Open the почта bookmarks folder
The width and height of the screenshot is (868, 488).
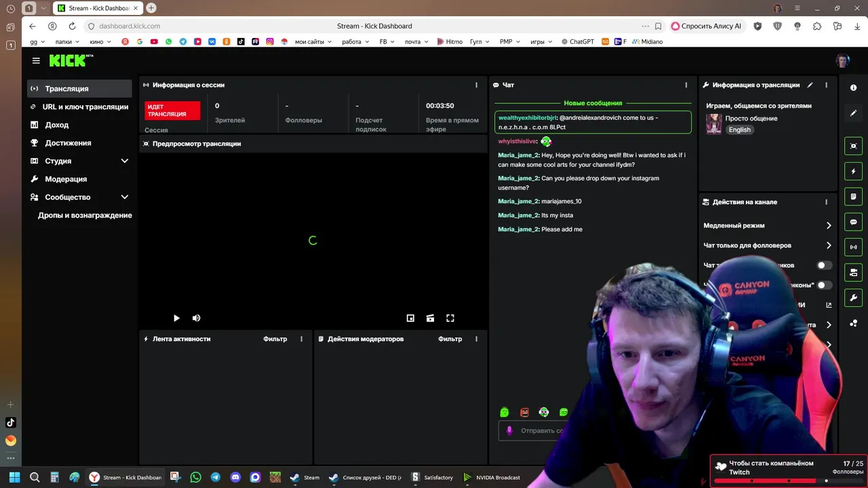(416, 41)
